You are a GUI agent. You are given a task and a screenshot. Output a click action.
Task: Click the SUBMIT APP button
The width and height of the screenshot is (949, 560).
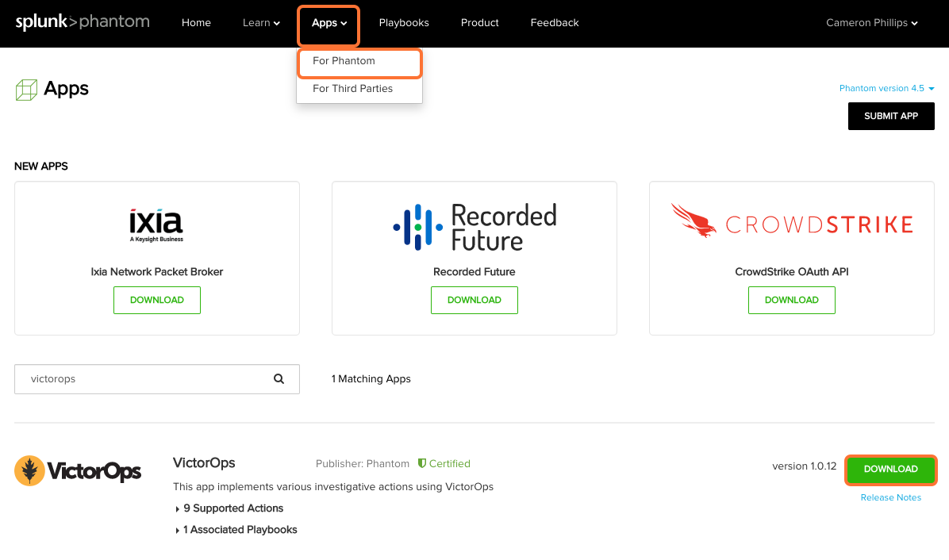point(890,116)
